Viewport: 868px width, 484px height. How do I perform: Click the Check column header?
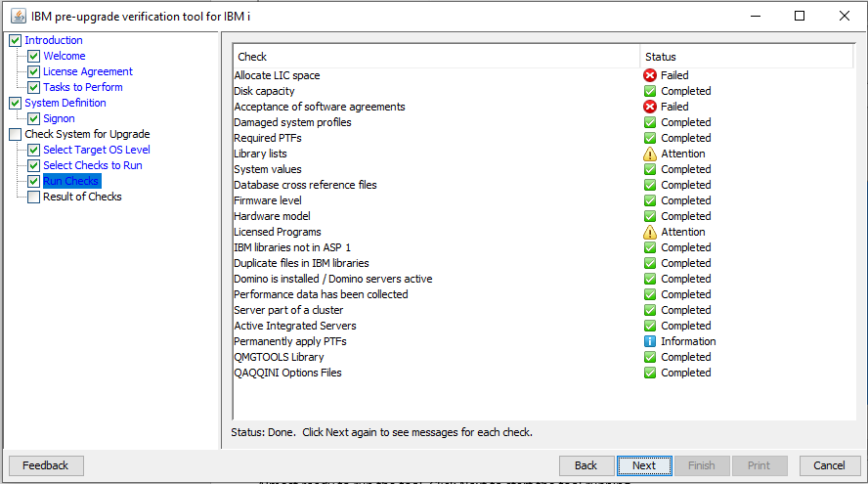pyautogui.click(x=436, y=57)
